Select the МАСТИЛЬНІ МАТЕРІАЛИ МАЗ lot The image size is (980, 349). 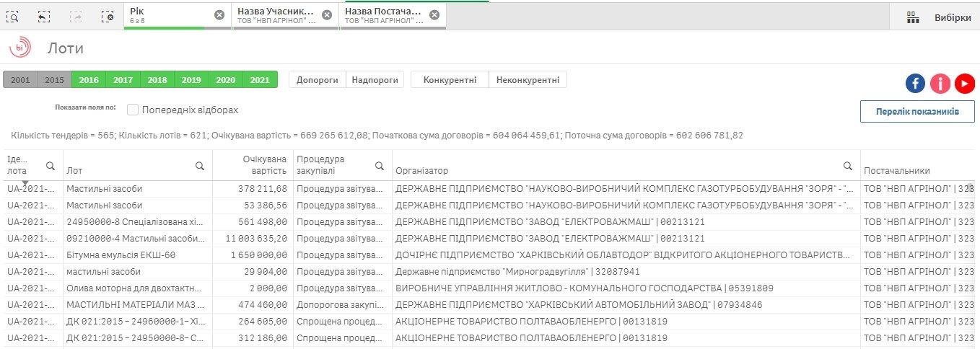[x=138, y=305]
